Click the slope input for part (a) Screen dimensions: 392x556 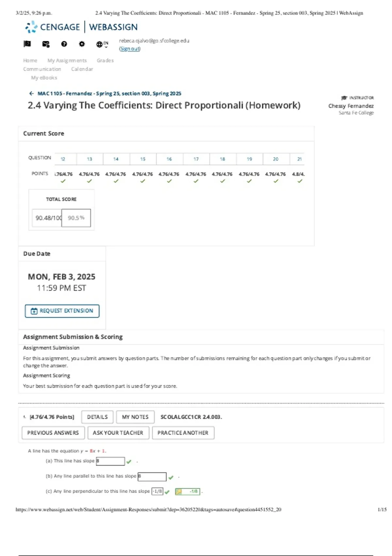[110, 461]
